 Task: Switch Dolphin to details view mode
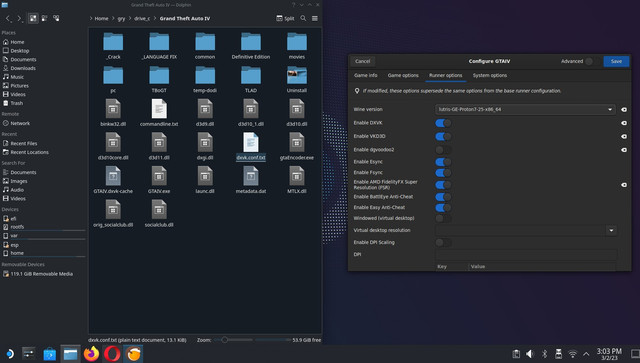point(56,18)
